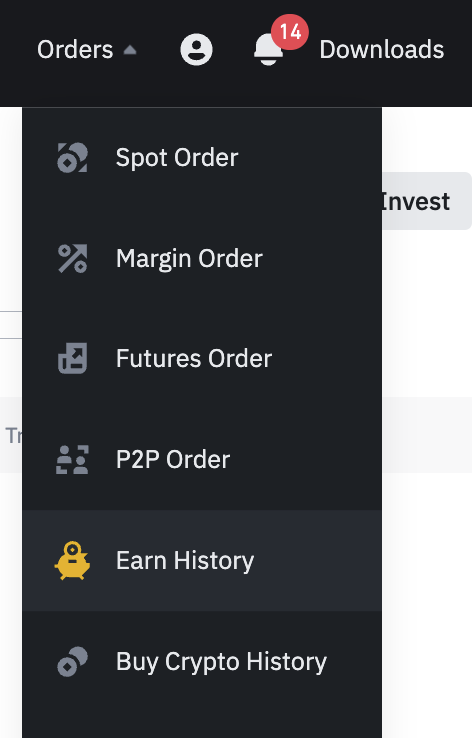The width and height of the screenshot is (472, 738).
Task: Go to the Downloads link
Action: pos(382,49)
